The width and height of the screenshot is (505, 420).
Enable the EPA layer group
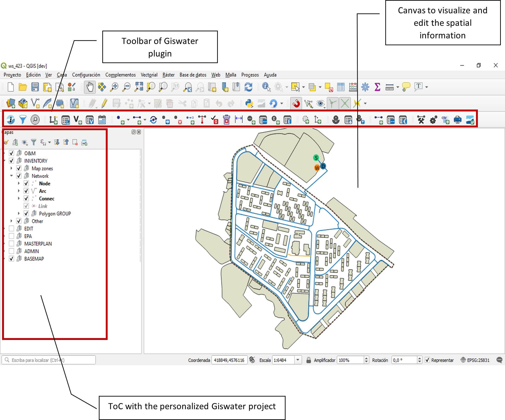[11, 236]
